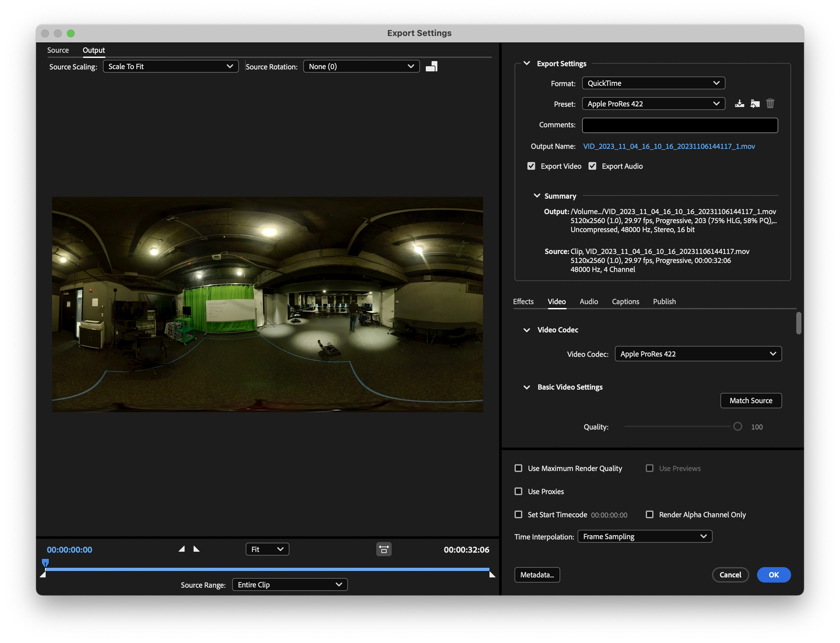Collapse the Summary section
This screenshot has height=643, width=840.
click(x=537, y=195)
